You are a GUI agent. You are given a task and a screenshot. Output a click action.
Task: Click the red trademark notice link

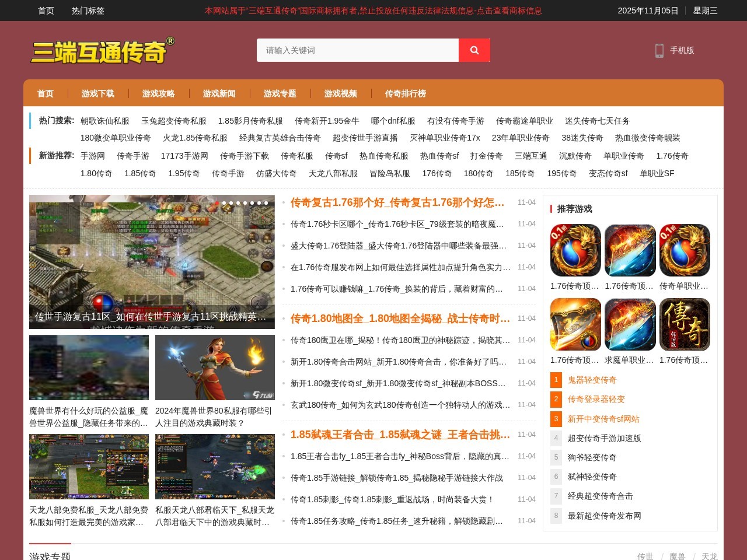373,10
